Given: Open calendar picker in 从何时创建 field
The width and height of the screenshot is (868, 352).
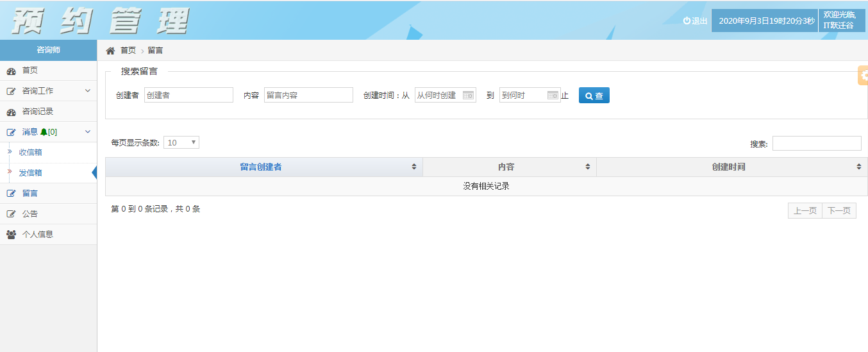Looking at the screenshot, I should (x=468, y=95).
